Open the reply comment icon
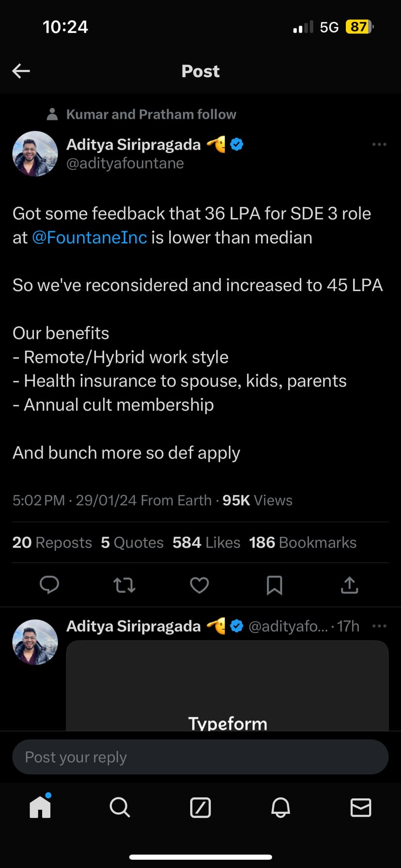401x868 pixels. coord(49,585)
